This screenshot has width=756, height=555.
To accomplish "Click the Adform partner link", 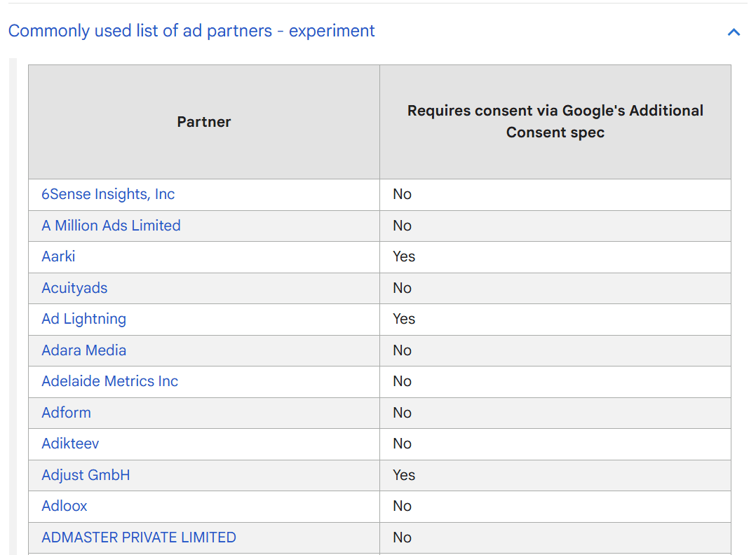I will (66, 413).
